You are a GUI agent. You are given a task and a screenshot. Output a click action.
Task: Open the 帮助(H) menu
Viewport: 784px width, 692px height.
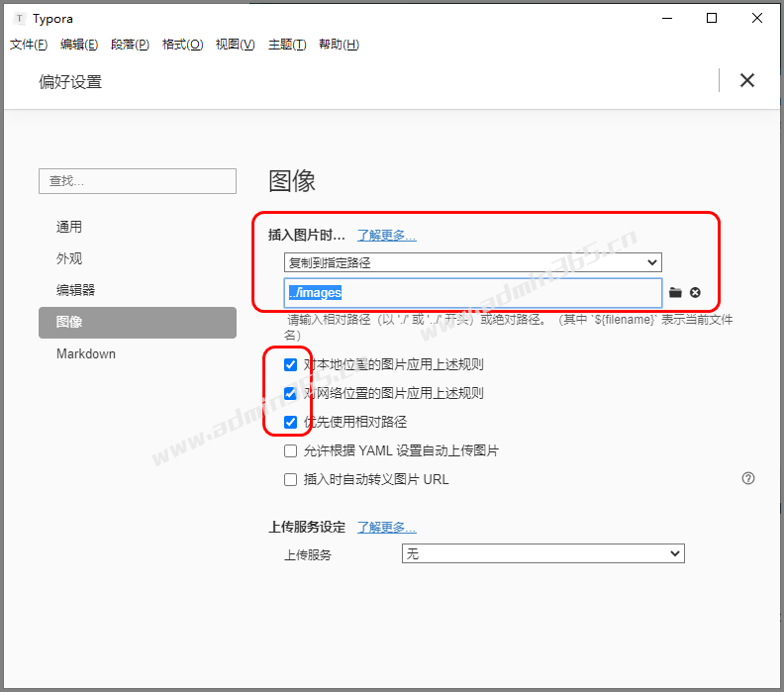click(339, 45)
